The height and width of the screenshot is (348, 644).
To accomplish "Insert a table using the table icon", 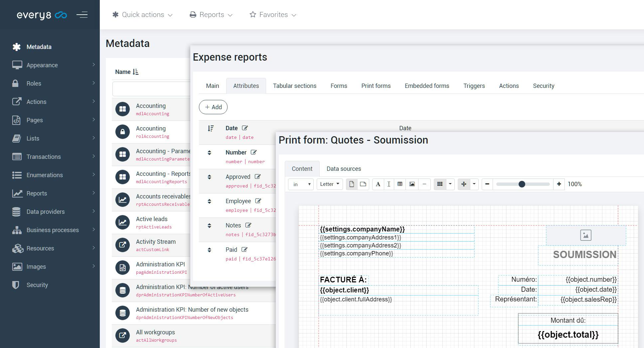I will 400,184.
